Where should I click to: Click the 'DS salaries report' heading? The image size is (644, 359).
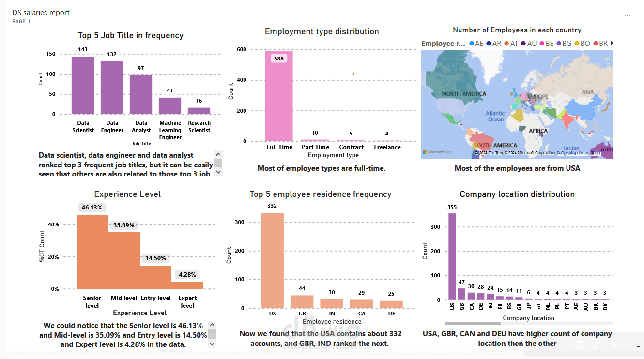point(41,13)
